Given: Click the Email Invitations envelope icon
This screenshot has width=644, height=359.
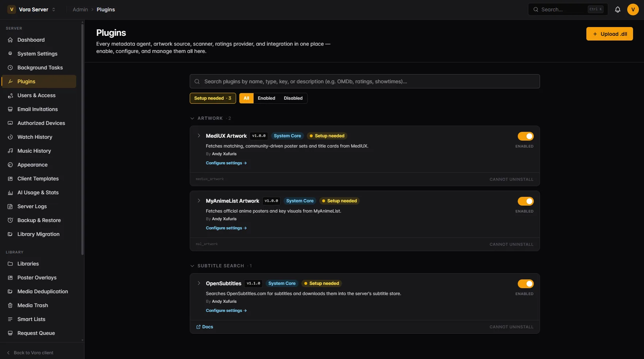Looking at the screenshot, I should point(10,109).
